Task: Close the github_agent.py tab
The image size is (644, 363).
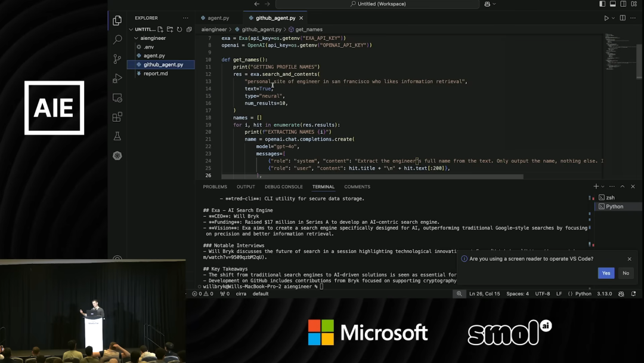Action: (x=301, y=18)
